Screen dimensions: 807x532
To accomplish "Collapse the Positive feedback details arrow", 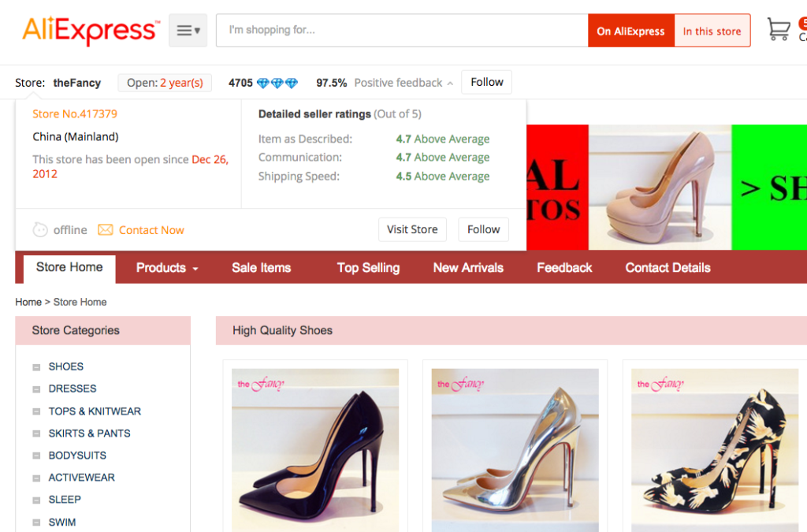I will (450, 84).
